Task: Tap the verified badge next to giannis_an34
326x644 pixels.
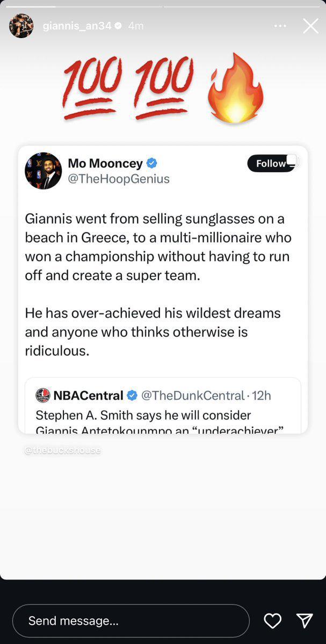Action: [x=118, y=26]
